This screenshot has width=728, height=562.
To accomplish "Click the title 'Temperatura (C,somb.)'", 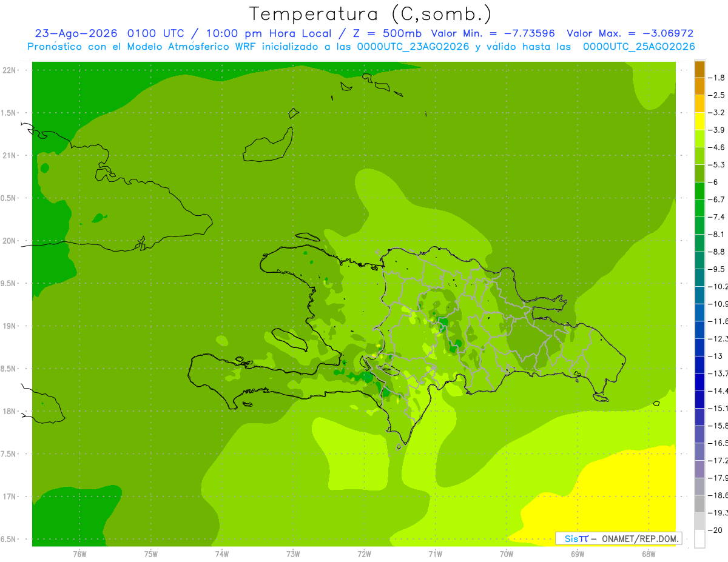I will tap(371, 14).
